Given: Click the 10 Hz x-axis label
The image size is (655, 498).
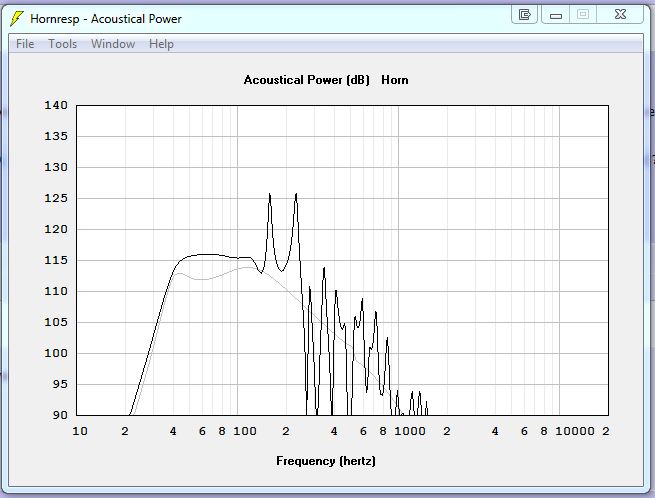Looking at the screenshot, I should tap(80, 431).
